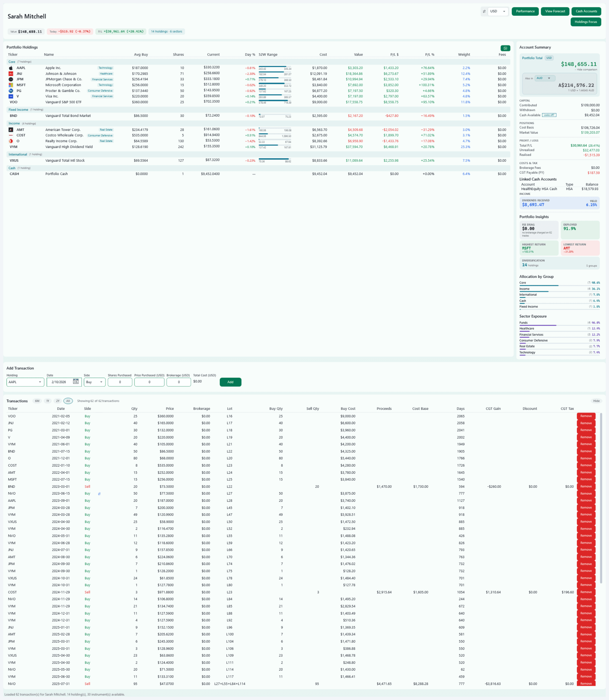Screen dimensions: 609x700
Task: Click the currency swap arrows icon
Action: (x=484, y=12)
